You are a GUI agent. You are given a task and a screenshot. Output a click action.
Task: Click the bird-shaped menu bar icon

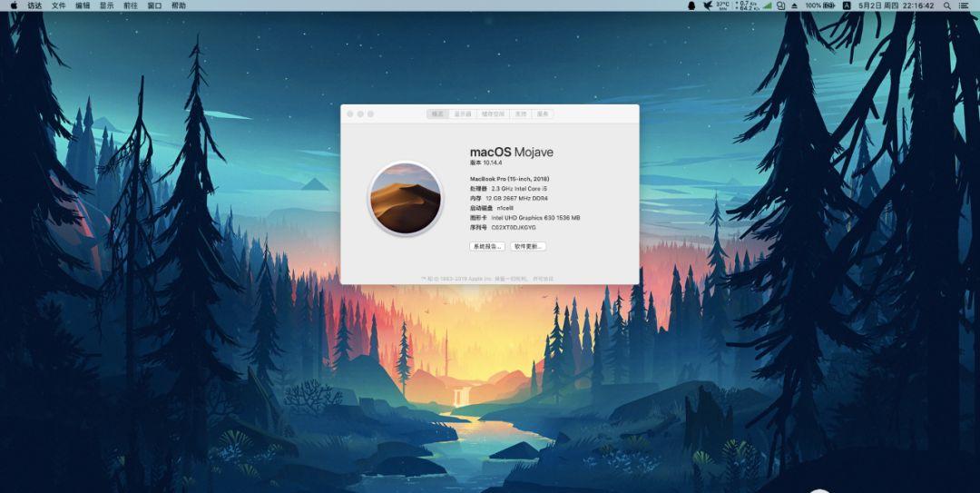(x=708, y=5)
